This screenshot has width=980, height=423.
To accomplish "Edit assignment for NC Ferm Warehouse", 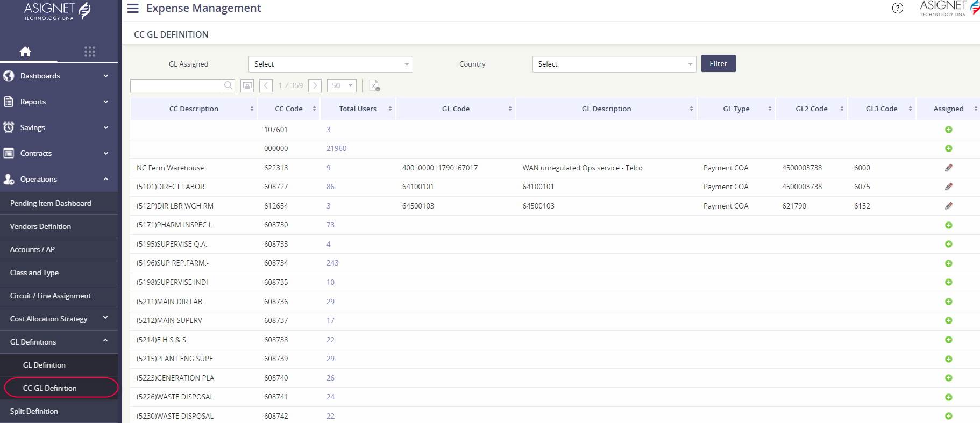I will tap(949, 168).
